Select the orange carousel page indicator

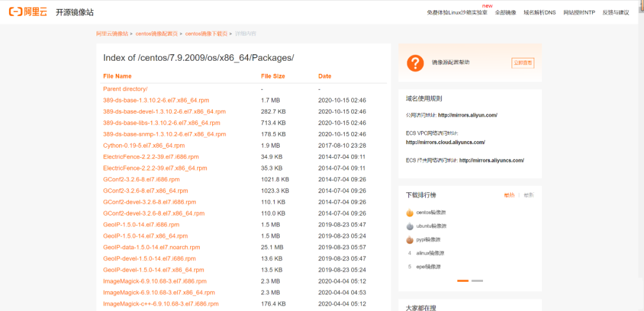coord(463,281)
